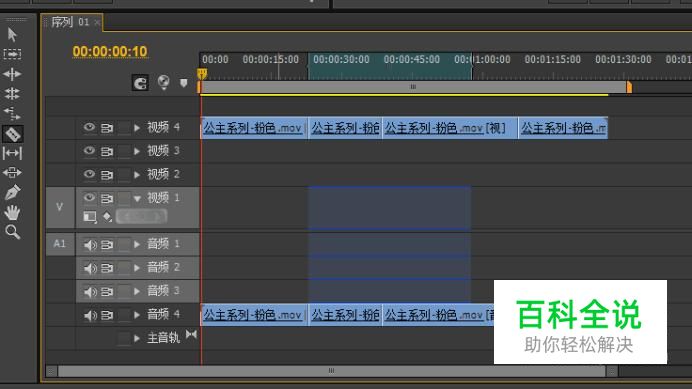Select the first 公主系列-粉色.mov clip on 视频 4
The height and width of the screenshot is (389, 692).
[254, 128]
